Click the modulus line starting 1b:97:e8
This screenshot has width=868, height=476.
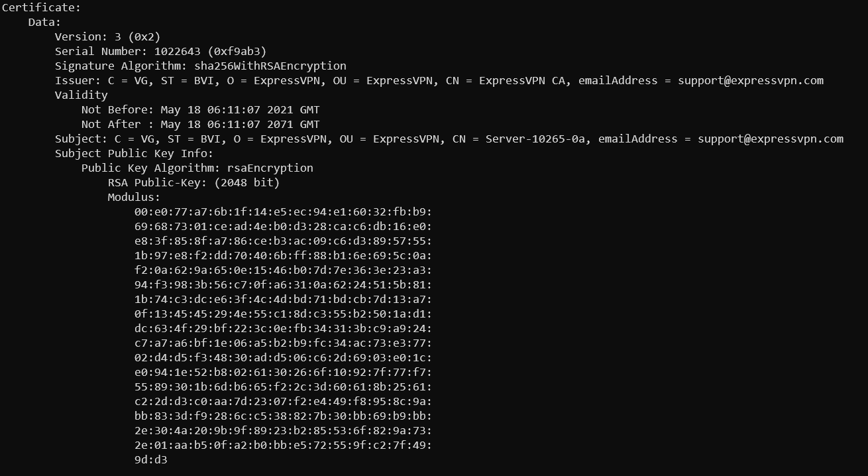[x=283, y=255]
